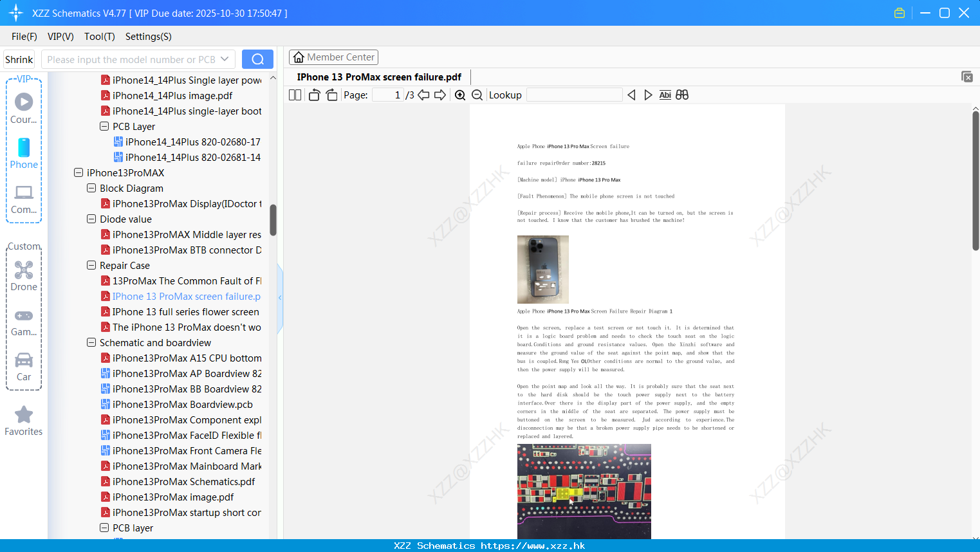Click the PDF viewer vertical scrollbar
Image resolution: width=980 pixels, height=552 pixels.
[975, 181]
